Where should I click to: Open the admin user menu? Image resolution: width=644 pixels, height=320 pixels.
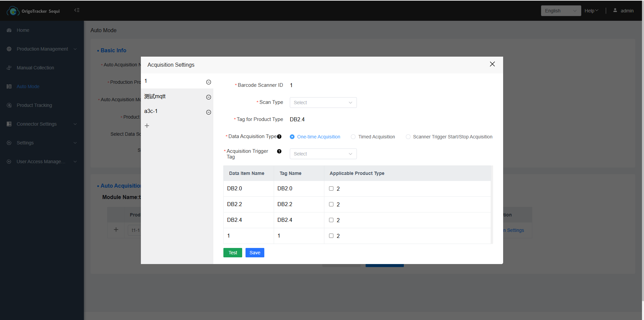point(624,11)
